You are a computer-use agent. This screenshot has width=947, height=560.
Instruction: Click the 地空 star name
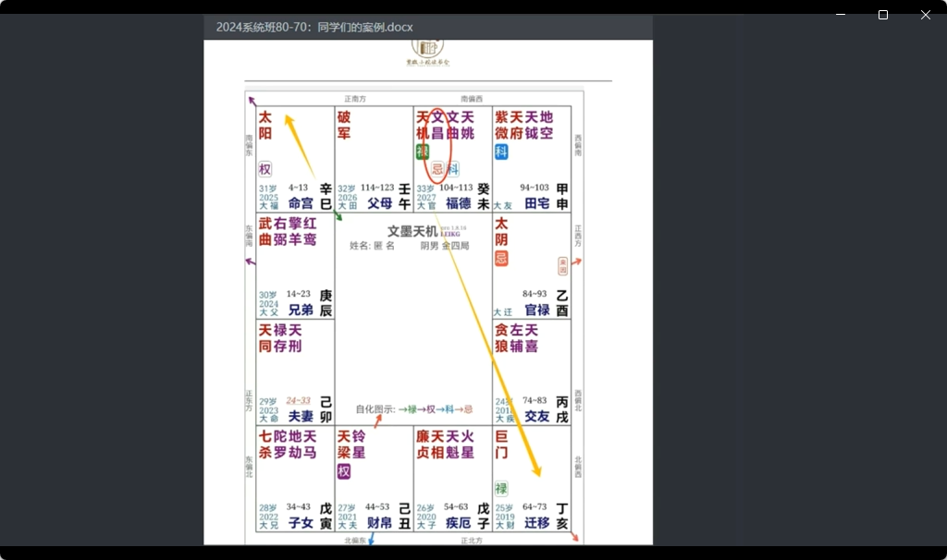546,125
